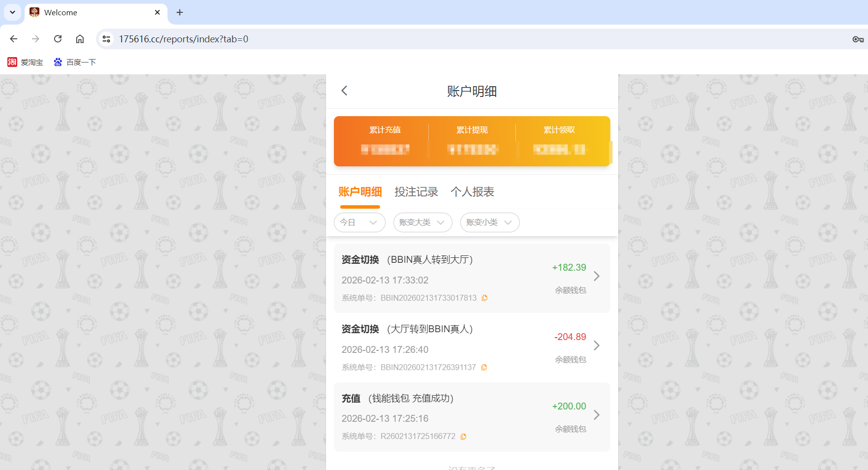Copy order number BBIN202602131726391137

click(485, 367)
